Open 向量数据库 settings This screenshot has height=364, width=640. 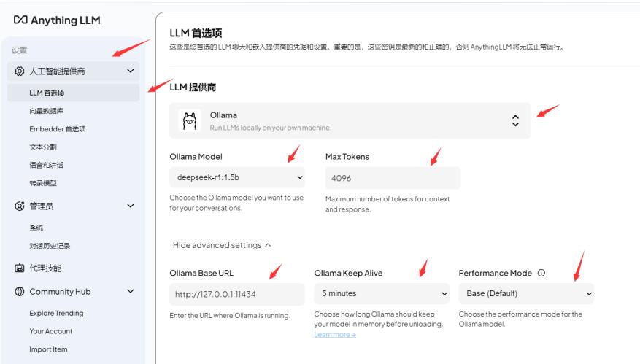point(46,111)
